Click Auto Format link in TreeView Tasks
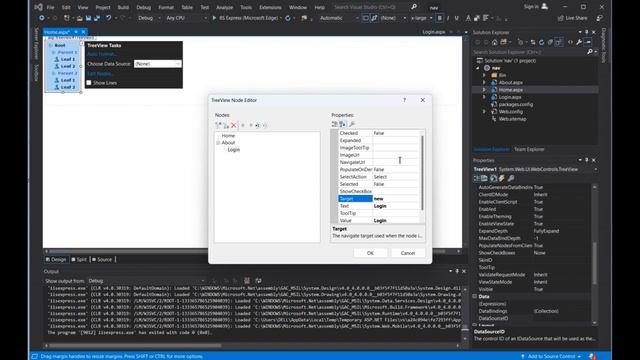Viewport: 640px width, 360px height. click(x=102, y=54)
